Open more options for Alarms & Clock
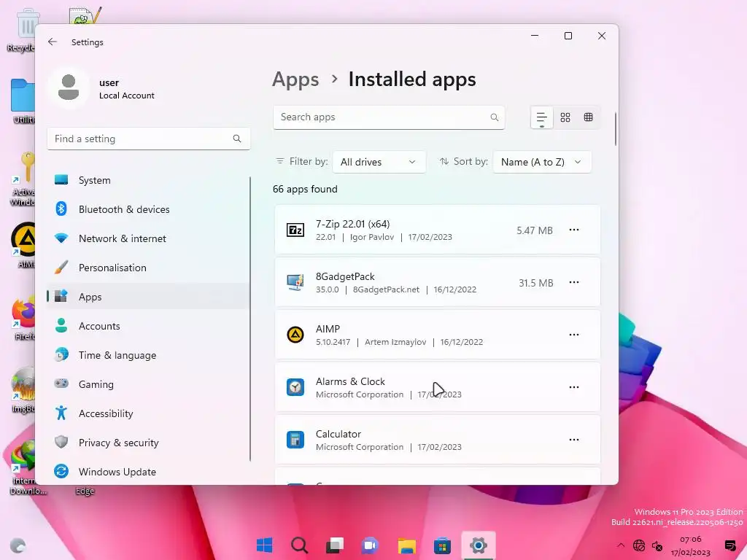The height and width of the screenshot is (560, 747). point(574,387)
